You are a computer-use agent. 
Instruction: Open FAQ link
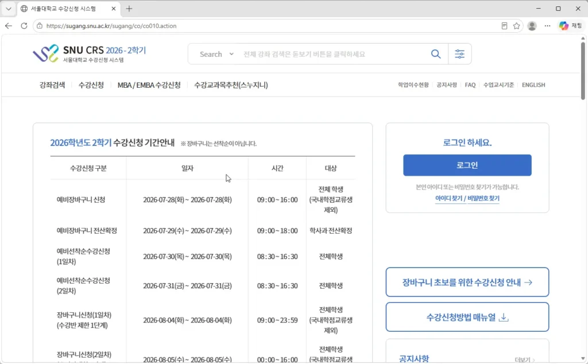pos(470,85)
